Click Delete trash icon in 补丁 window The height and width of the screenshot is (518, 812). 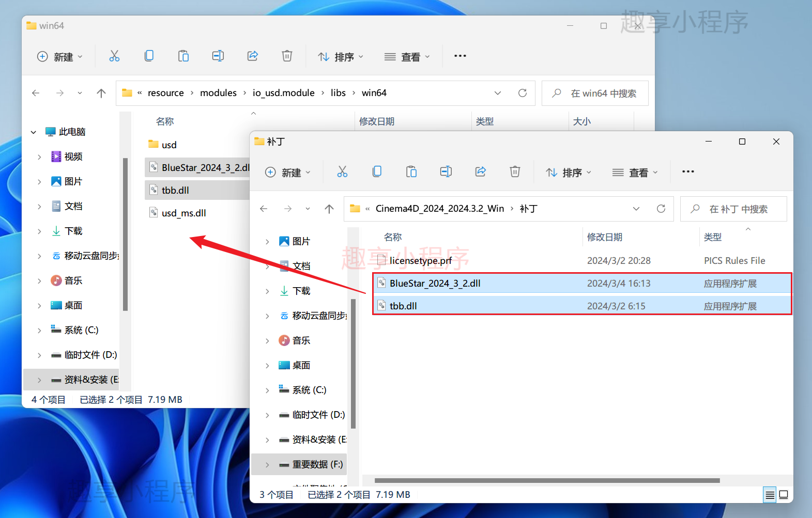click(x=515, y=171)
